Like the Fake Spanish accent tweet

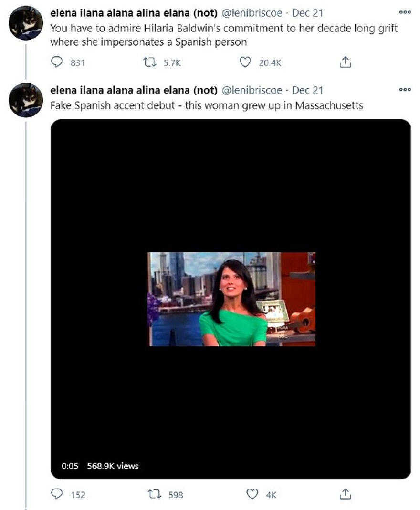pyautogui.click(x=252, y=494)
